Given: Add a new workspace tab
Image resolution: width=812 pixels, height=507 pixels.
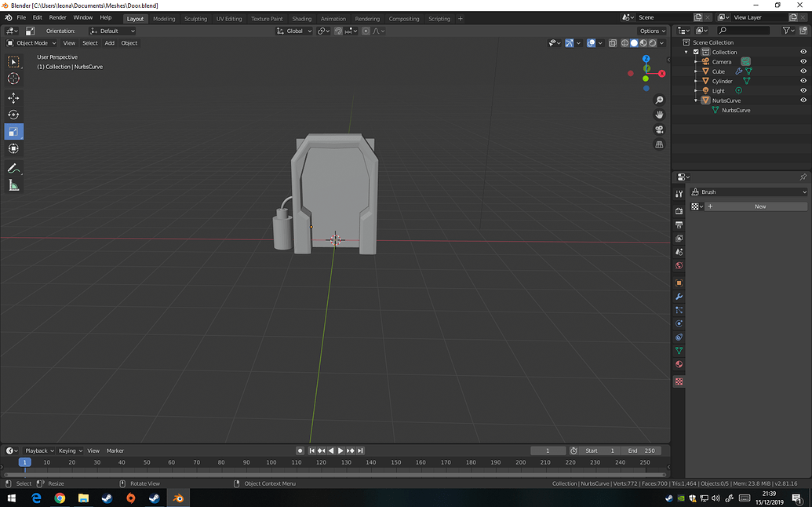Looking at the screenshot, I should pos(461,19).
